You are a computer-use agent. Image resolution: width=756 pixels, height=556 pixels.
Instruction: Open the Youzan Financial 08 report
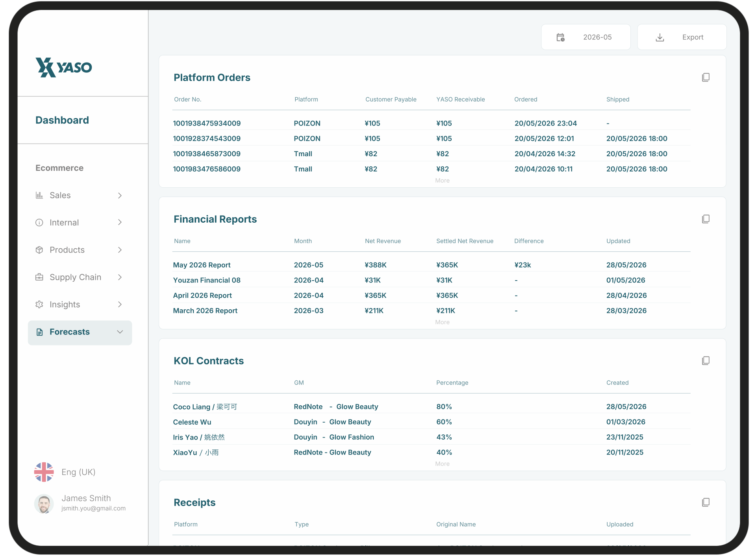pyautogui.click(x=207, y=280)
